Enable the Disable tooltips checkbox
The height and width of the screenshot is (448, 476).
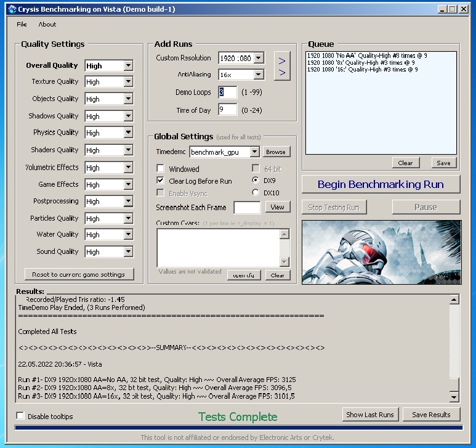click(x=20, y=416)
